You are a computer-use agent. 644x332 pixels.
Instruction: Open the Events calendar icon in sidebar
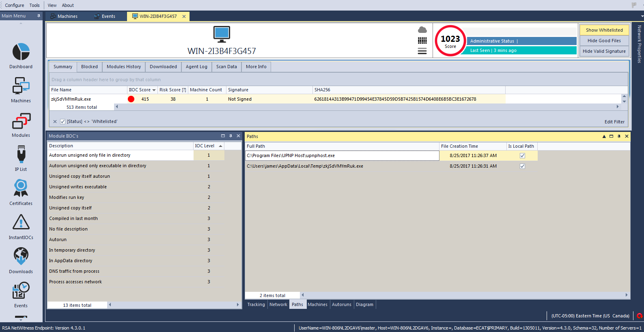[x=21, y=291]
